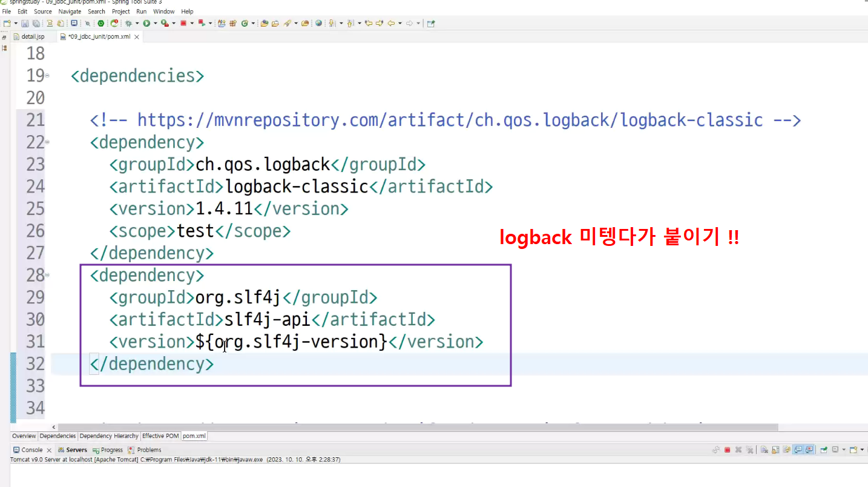Open the Back history dropdown arrow

[400, 23]
